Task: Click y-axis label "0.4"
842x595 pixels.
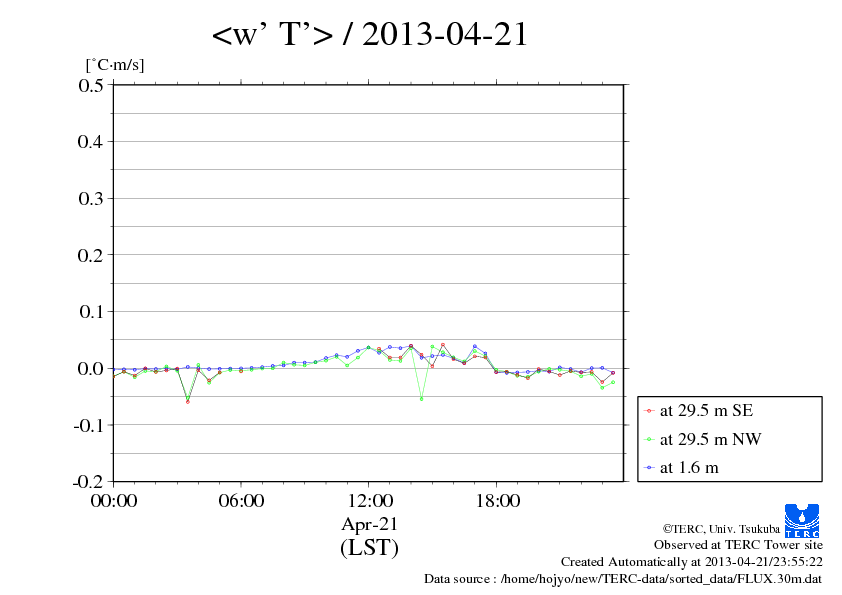Action: click(91, 142)
